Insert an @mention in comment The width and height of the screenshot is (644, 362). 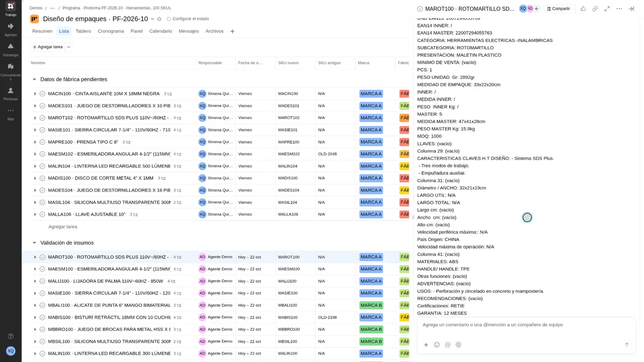448,345
